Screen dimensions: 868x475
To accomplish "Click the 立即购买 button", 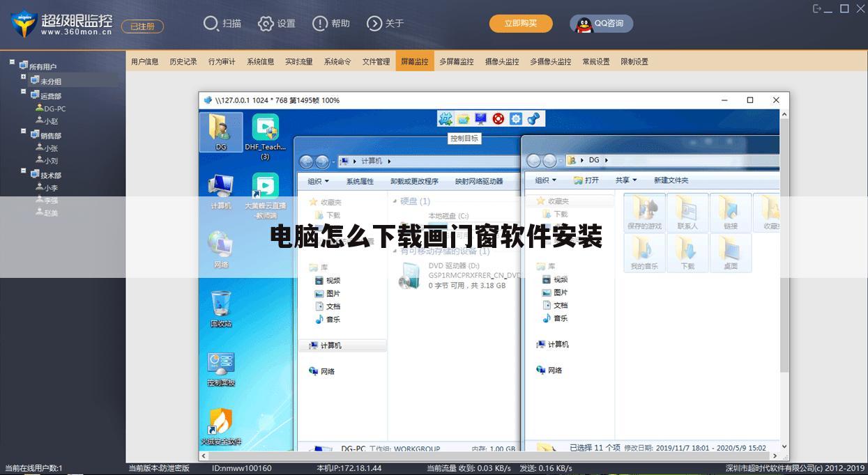I will 521,24.
